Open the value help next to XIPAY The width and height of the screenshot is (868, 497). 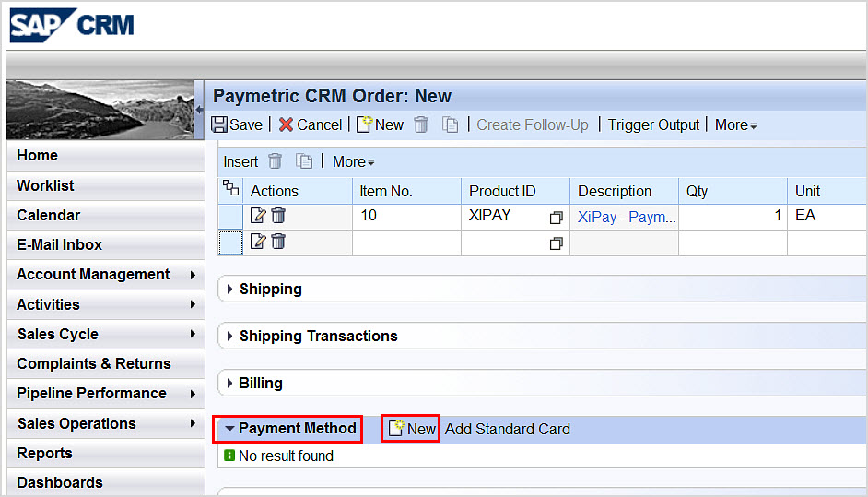tap(557, 218)
